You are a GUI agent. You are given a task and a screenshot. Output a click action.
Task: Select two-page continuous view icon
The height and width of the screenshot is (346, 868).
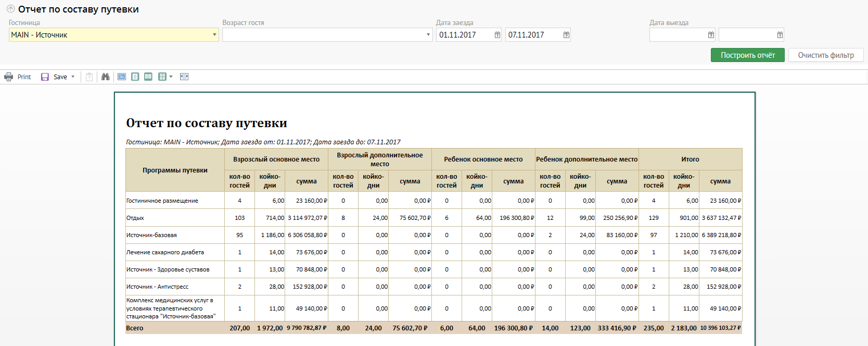click(x=148, y=77)
